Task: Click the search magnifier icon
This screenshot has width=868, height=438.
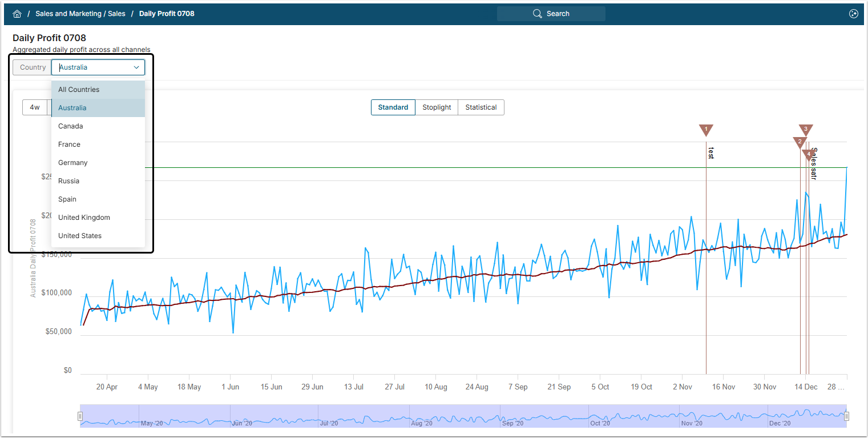Action: (x=537, y=14)
